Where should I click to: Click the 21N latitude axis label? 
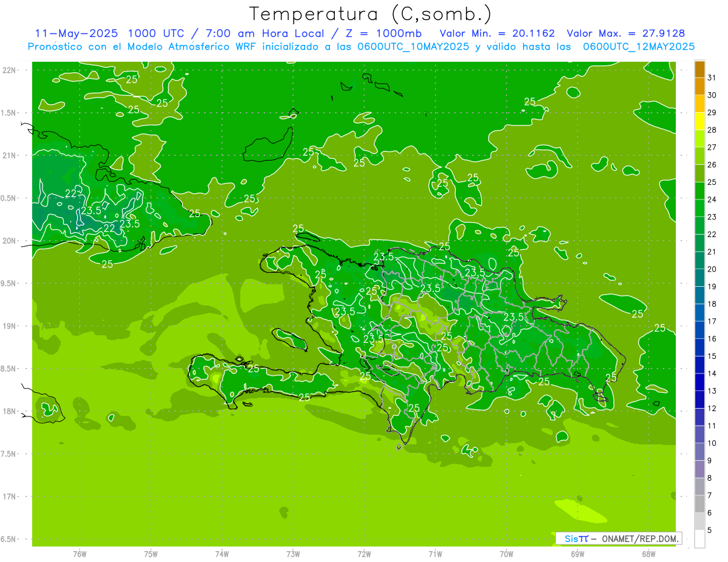pyautogui.click(x=9, y=155)
